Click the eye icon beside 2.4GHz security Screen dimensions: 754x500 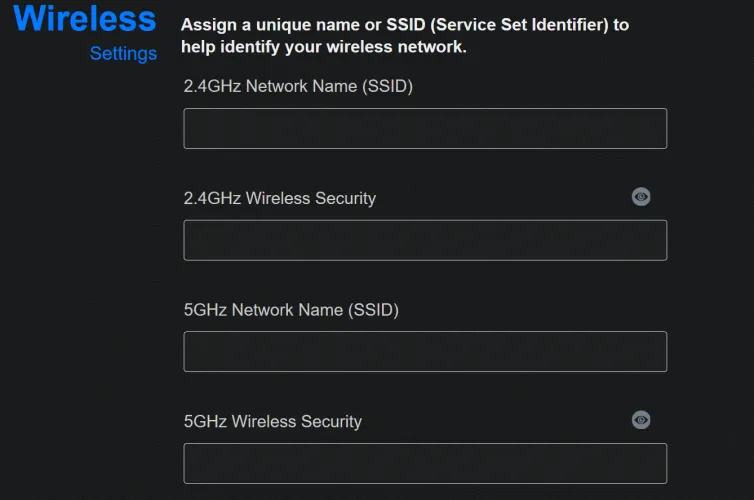(641, 197)
